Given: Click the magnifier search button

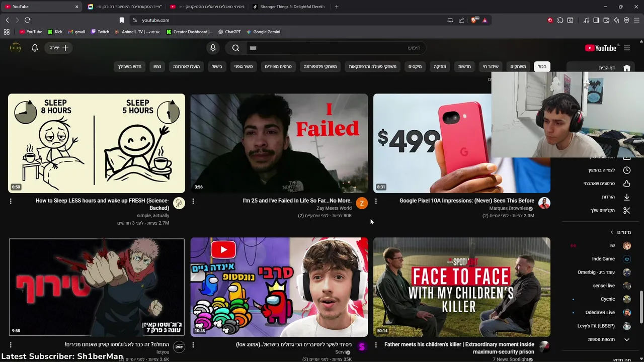Looking at the screenshot, I should 236,48.
